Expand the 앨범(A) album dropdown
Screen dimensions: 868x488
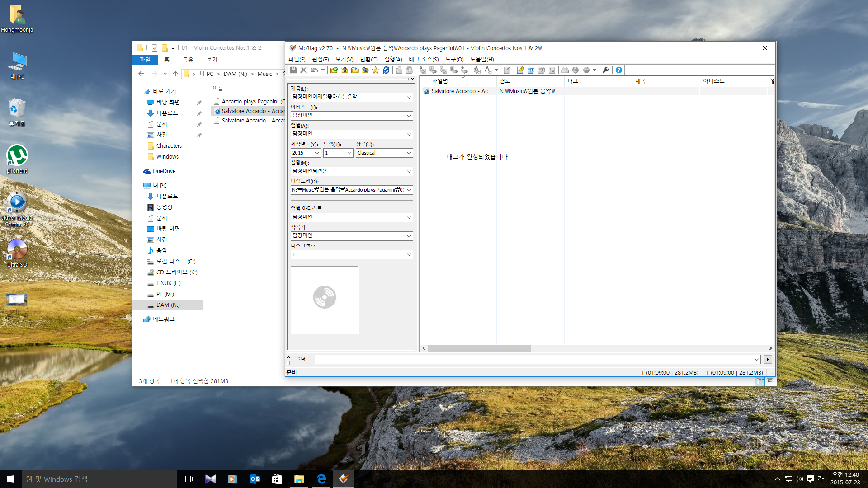click(x=409, y=134)
